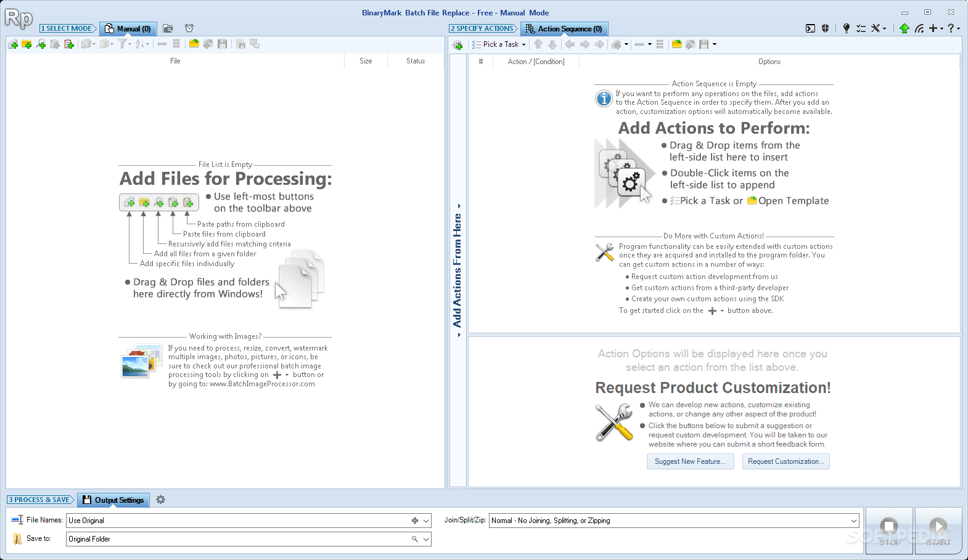Expand the Save to dropdown arrow

click(425, 539)
